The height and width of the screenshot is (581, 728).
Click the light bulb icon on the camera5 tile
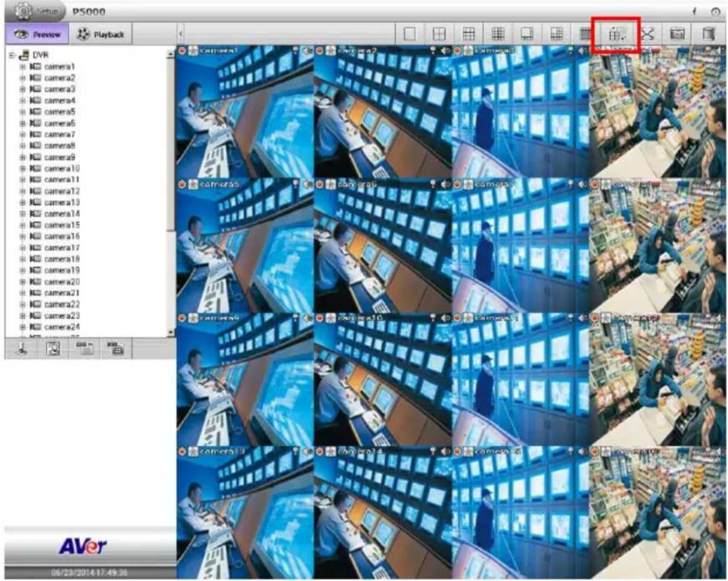tap(296, 184)
